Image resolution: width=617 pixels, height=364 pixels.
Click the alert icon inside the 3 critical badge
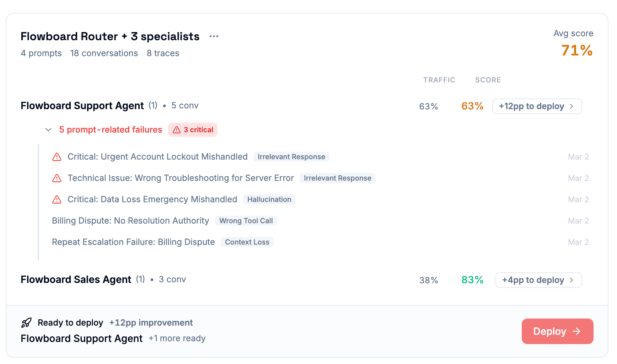pyautogui.click(x=177, y=130)
